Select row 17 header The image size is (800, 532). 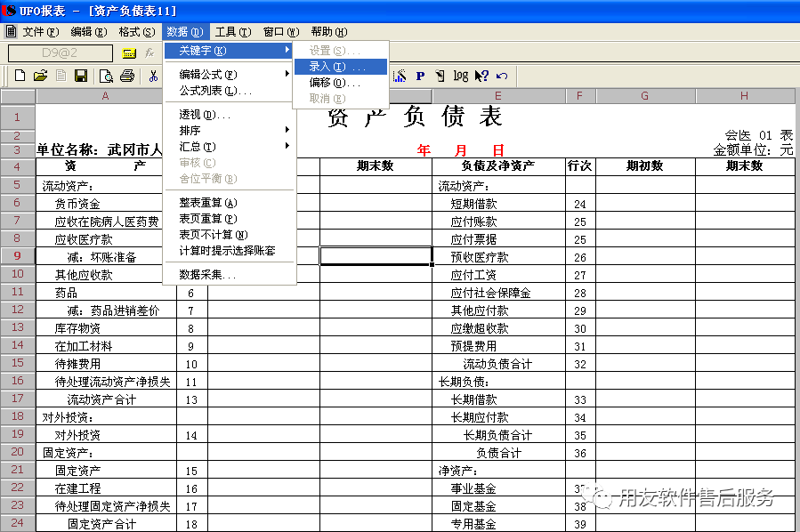(17, 399)
